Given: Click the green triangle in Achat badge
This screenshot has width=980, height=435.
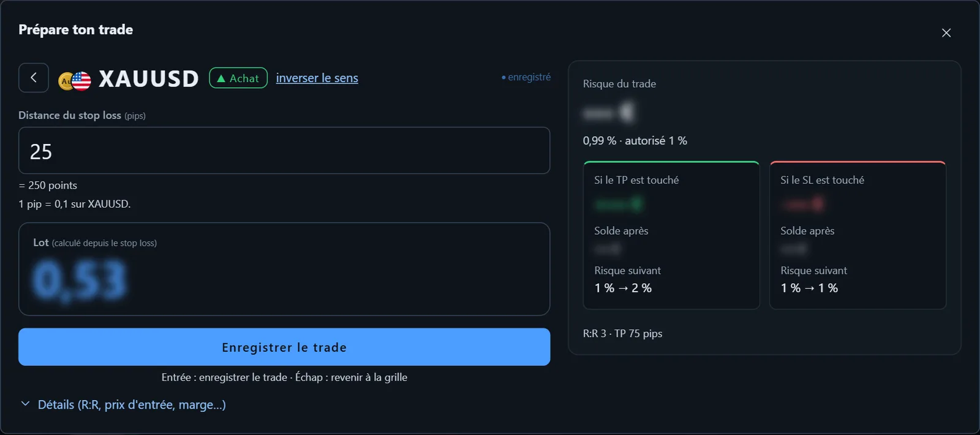Looking at the screenshot, I should tap(221, 78).
